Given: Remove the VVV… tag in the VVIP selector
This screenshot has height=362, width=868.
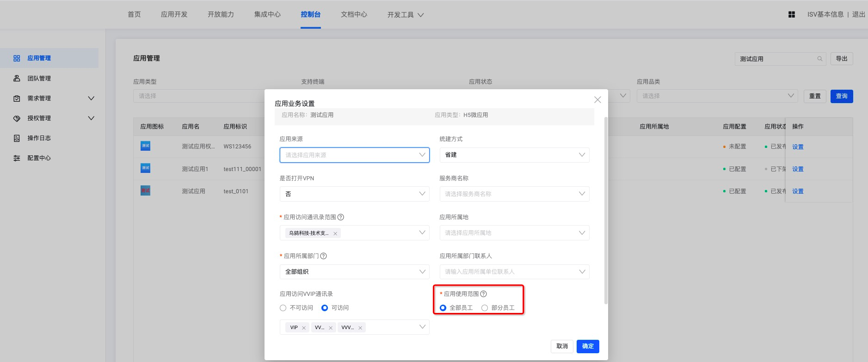Looking at the screenshot, I should point(360,328).
